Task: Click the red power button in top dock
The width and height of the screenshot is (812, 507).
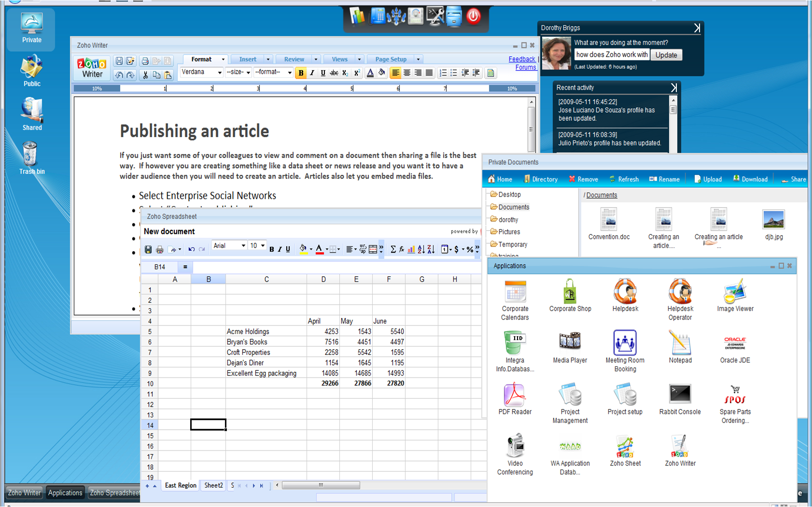Action: pyautogui.click(x=473, y=16)
